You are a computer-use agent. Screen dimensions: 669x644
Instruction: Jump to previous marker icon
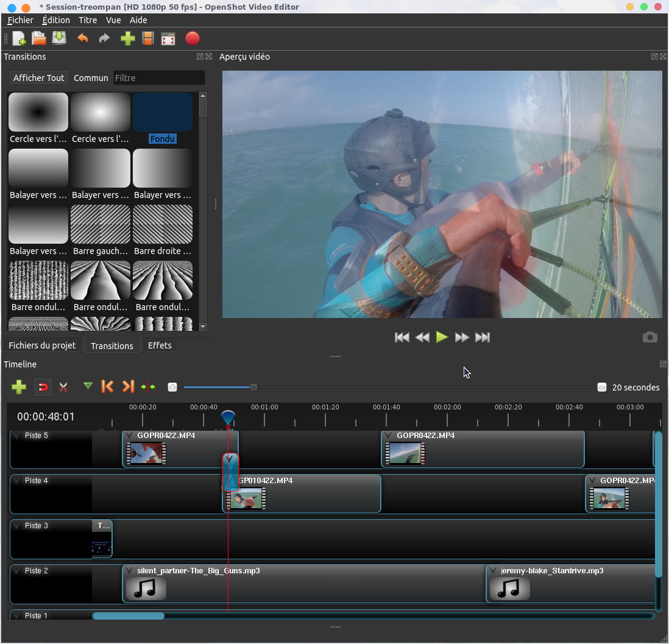(x=107, y=387)
